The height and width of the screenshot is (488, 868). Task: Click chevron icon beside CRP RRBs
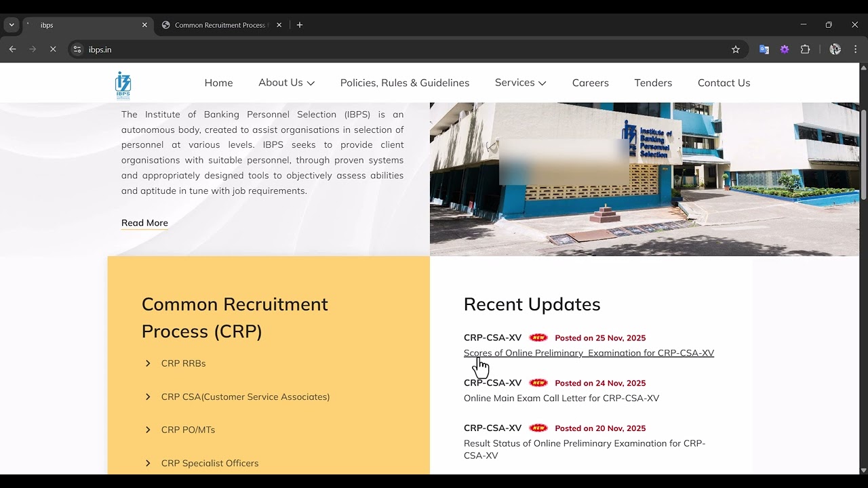point(148,363)
